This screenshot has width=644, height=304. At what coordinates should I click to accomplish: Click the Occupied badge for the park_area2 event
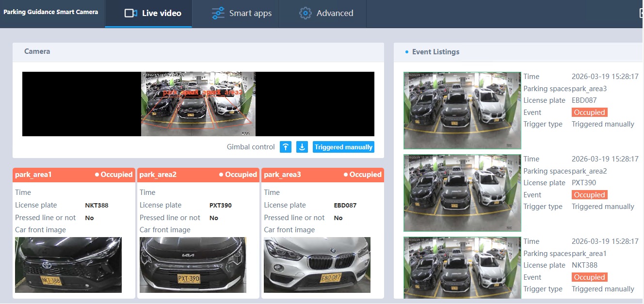(x=590, y=195)
